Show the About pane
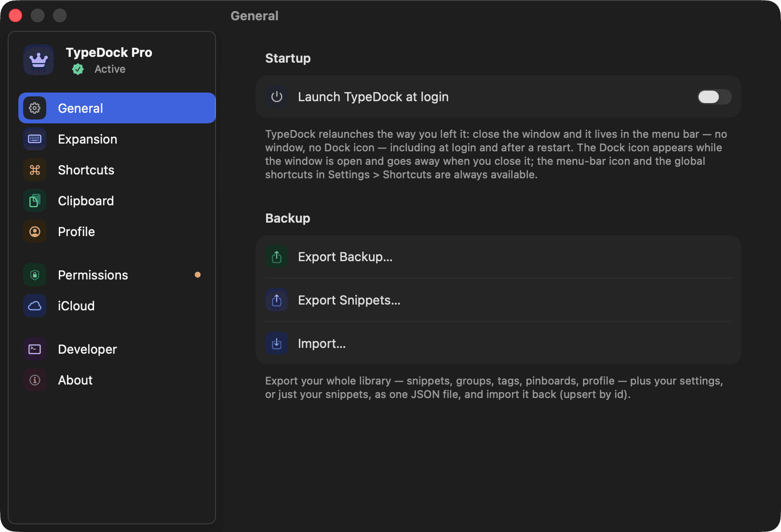The image size is (781, 532). [117, 380]
